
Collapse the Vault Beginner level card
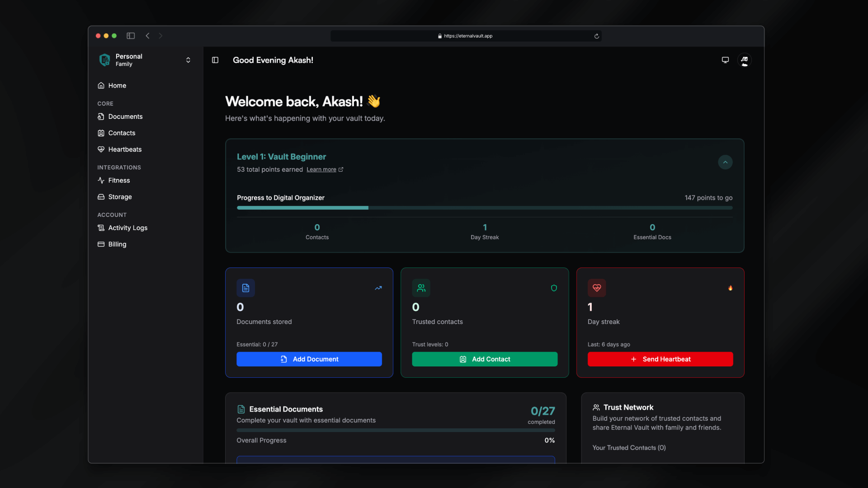coord(725,162)
